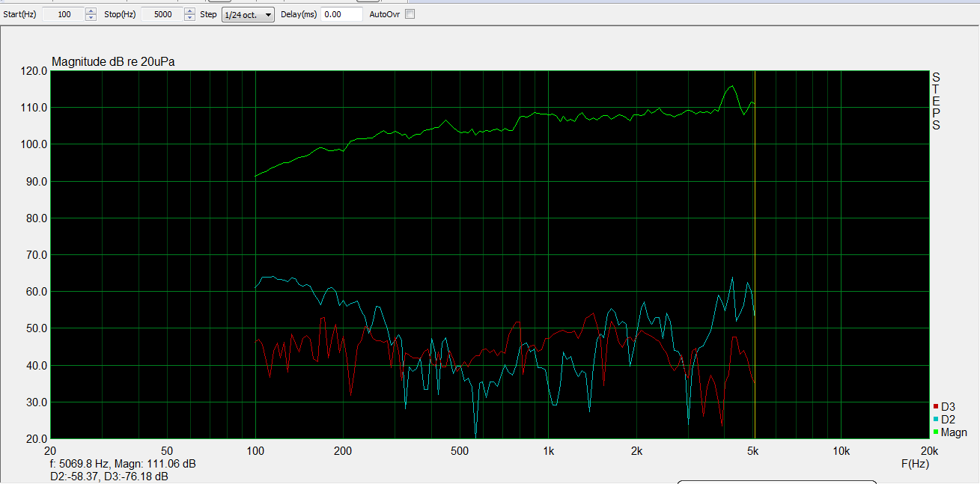Increase Stop(Hz) with the up spinner arrow
Image resolution: width=980 pixels, height=484 pixels.
(188, 11)
